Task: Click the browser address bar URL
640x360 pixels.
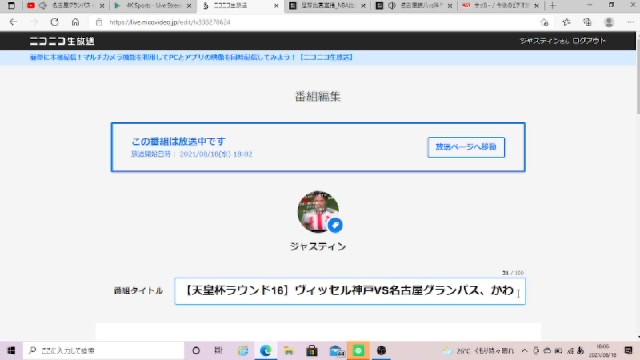Action: point(170,22)
